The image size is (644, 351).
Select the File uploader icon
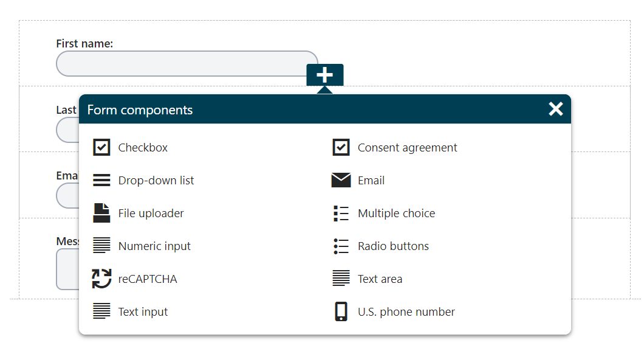101,213
